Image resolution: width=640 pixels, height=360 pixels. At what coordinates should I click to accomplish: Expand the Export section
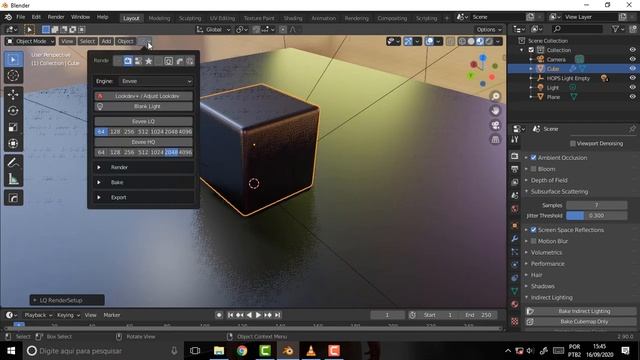(143, 197)
